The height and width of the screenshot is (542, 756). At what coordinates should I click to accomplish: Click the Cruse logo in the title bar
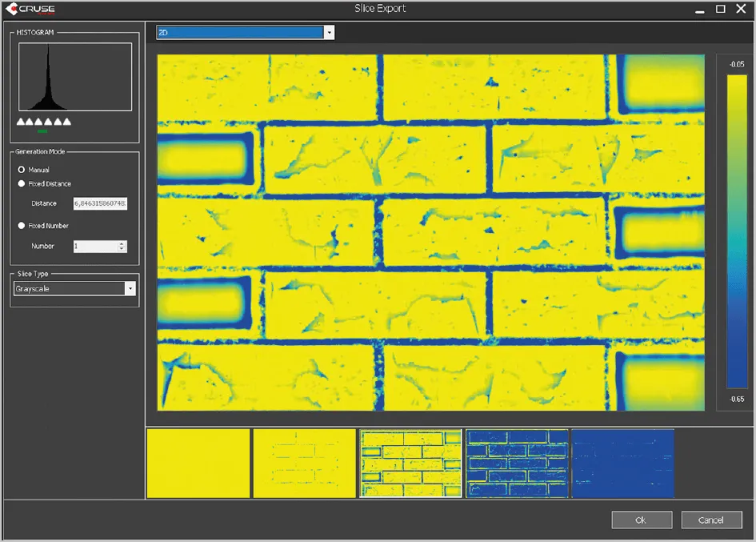(34, 10)
